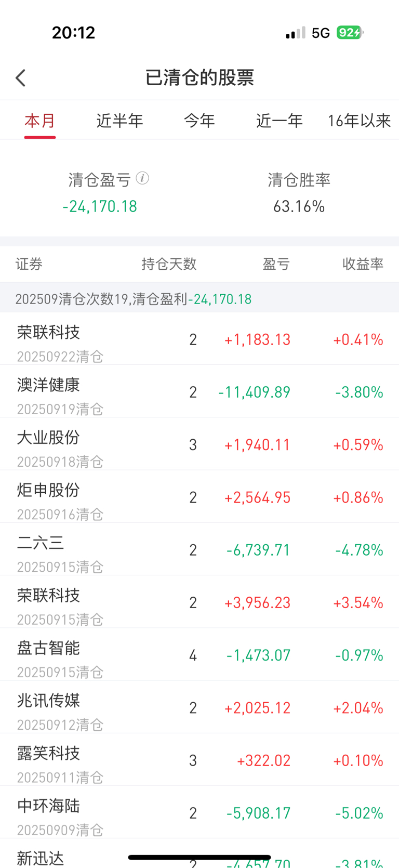
Task: Open info icon beside 清仓盈亏
Action: [142, 178]
